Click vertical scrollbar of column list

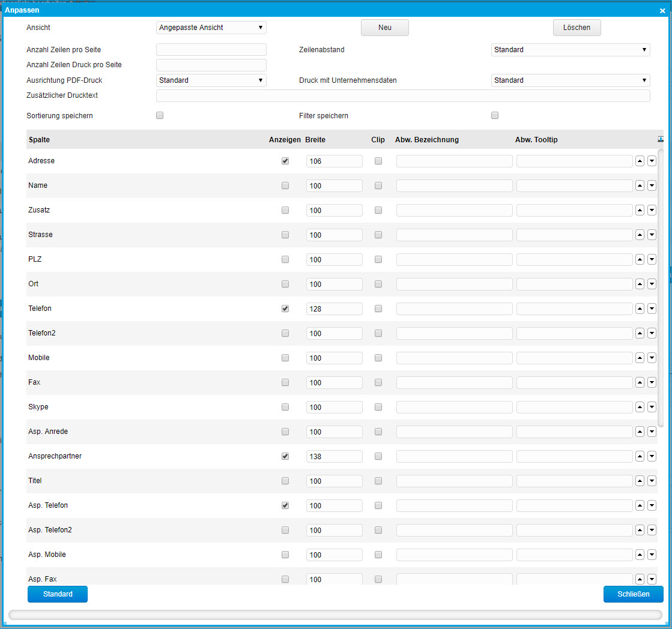pos(661,287)
